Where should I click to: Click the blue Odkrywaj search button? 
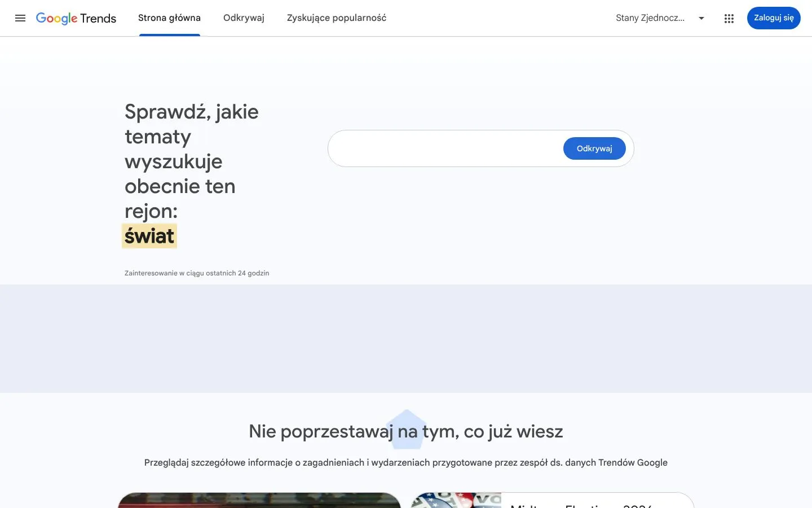594,148
